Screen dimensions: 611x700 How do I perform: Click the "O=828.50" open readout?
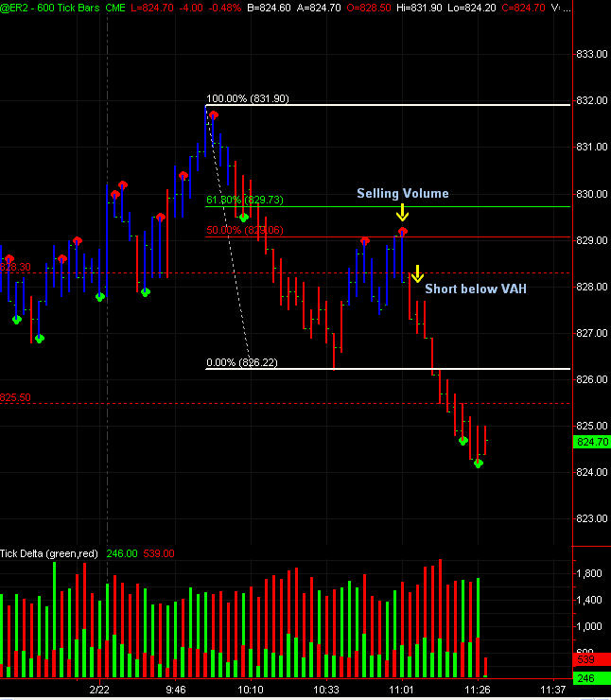[x=369, y=8]
